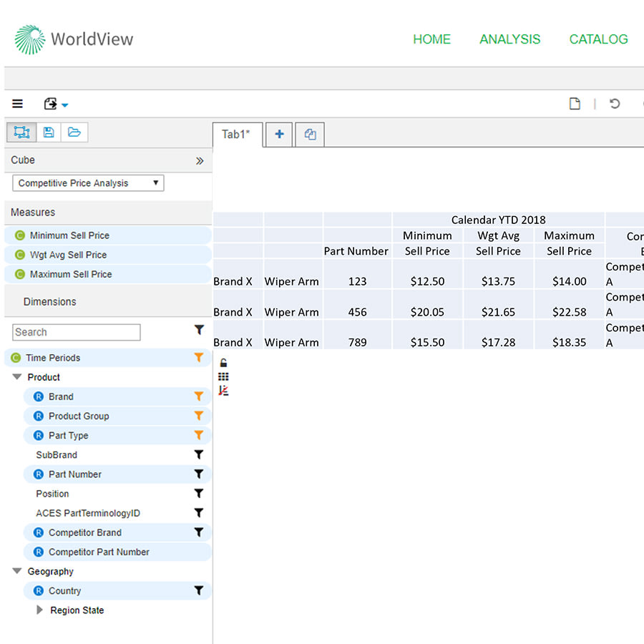Select the Tab1 tab
The image size is (644, 644).
pyautogui.click(x=236, y=135)
